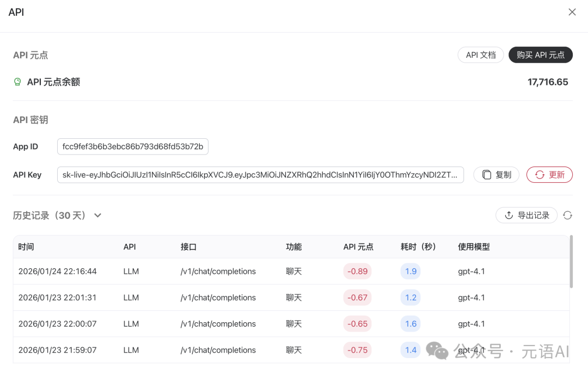Screen dimensions: 588x375
Task: Click the history table scrollbar
Action: pyautogui.click(x=571, y=261)
